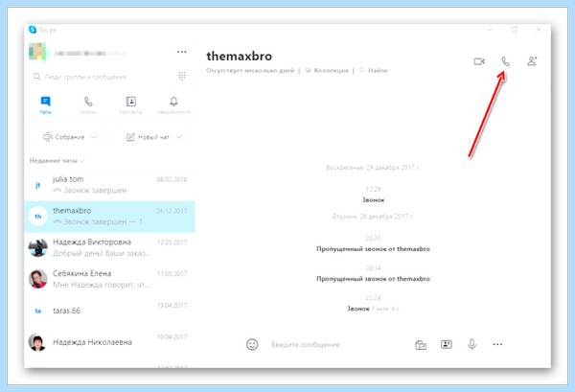Start a video call with themaxbro

tap(479, 61)
